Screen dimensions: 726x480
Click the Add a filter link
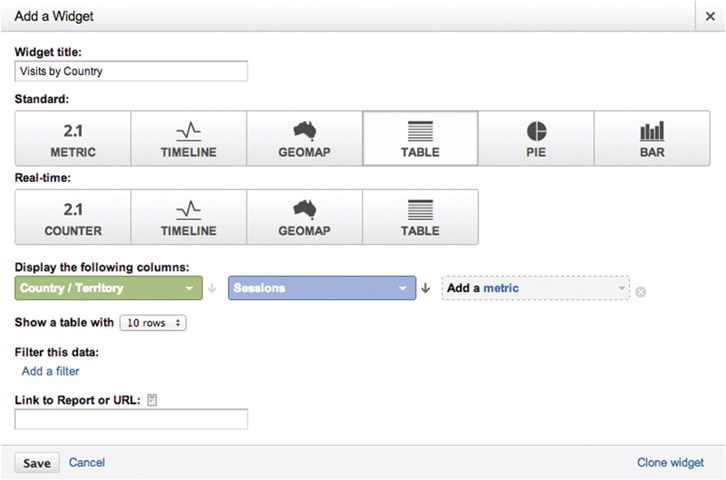tap(50, 371)
